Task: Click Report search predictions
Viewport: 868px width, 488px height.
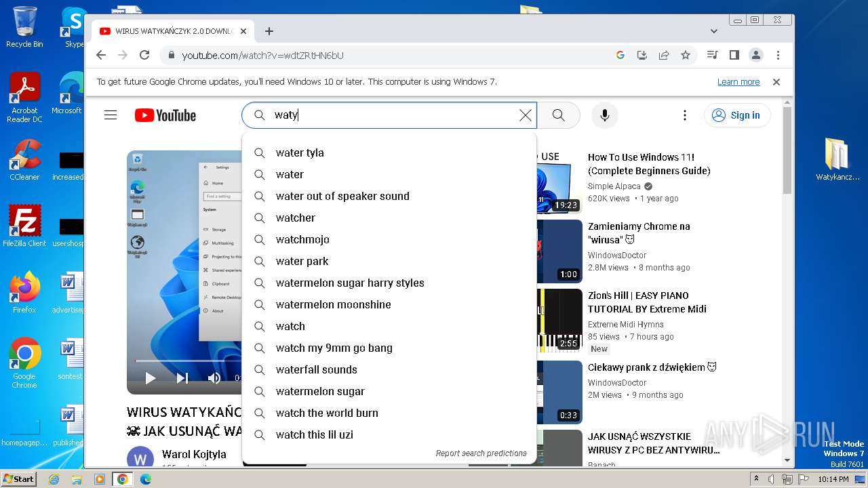Action: tap(481, 453)
